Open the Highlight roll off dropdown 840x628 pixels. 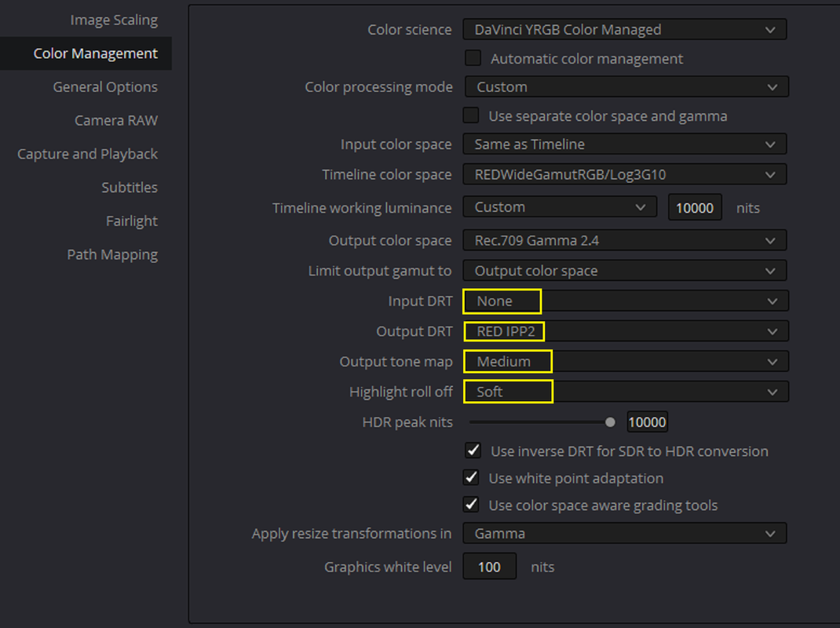coord(626,392)
